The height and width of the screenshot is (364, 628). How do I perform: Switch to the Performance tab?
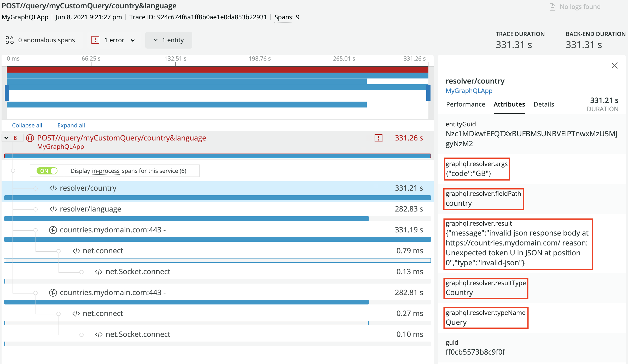pos(465,104)
